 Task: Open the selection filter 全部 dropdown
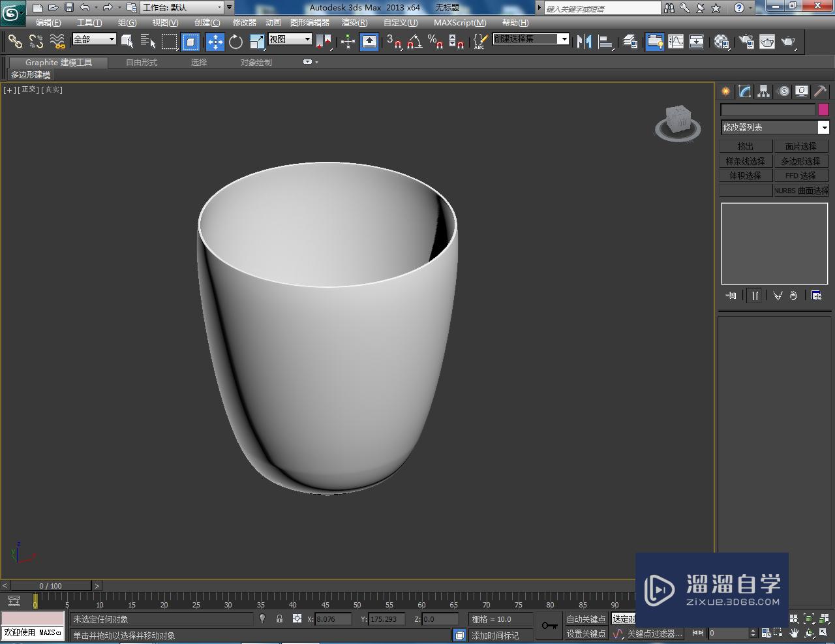[94, 39]
